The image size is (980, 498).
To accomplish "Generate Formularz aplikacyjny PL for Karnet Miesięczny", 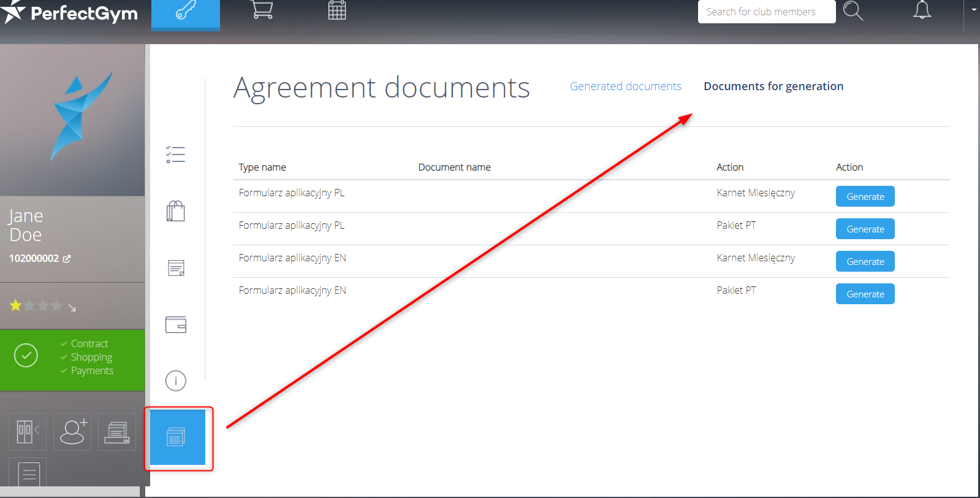I will pos(865,196).
